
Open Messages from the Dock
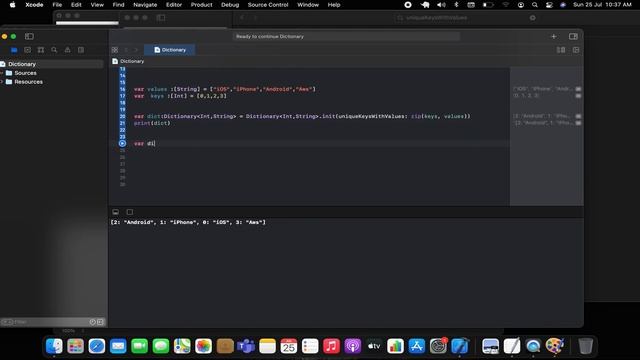(161, 346)
